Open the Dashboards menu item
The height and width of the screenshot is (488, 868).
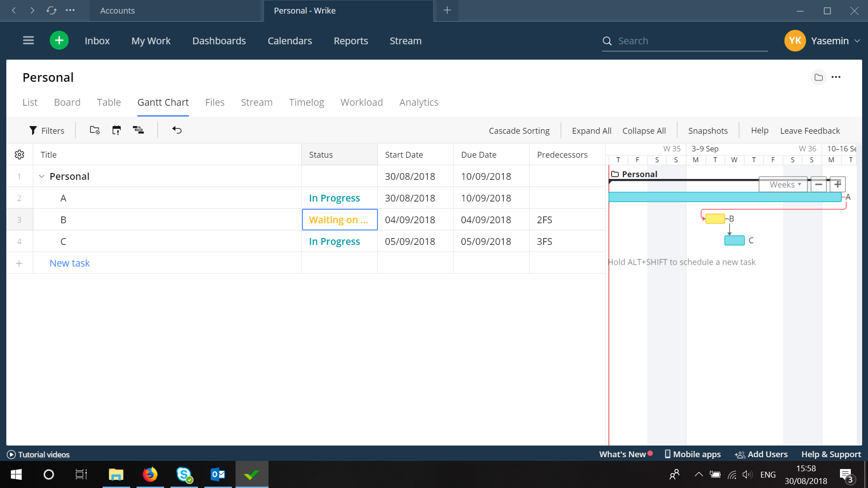(219, 41)
